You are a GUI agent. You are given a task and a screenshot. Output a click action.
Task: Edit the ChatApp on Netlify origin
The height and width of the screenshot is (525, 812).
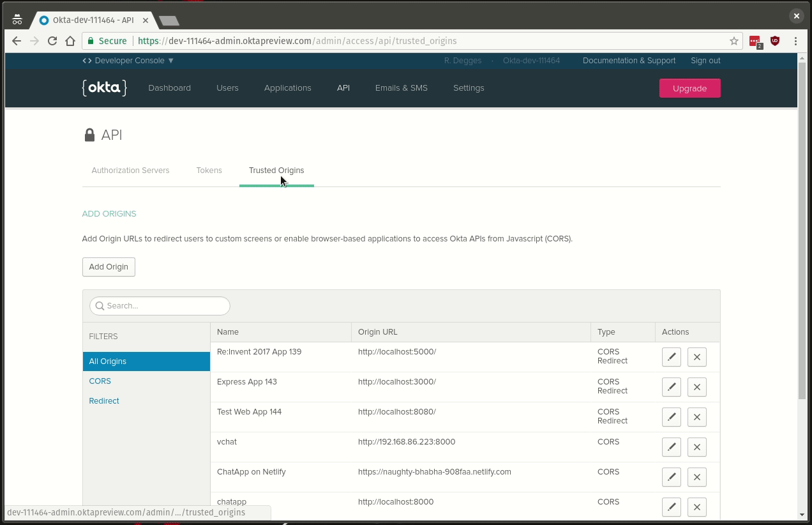[x=671, y=477]
